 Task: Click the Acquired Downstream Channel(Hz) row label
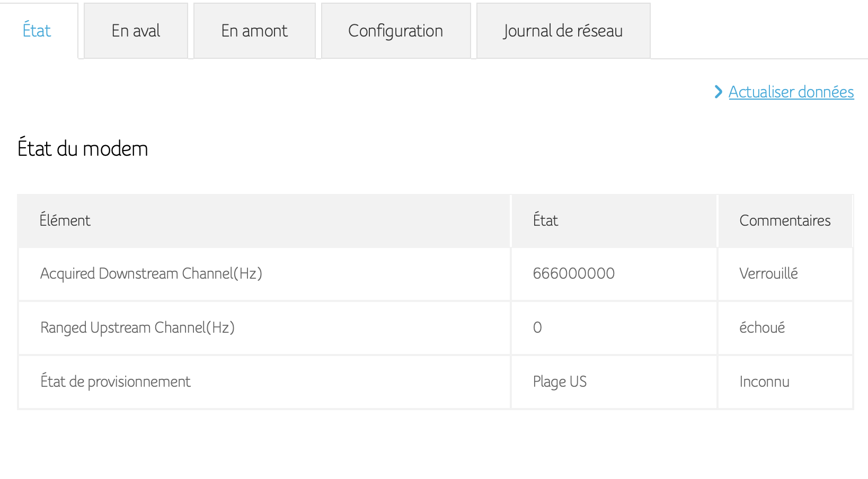tap(151, 273)
